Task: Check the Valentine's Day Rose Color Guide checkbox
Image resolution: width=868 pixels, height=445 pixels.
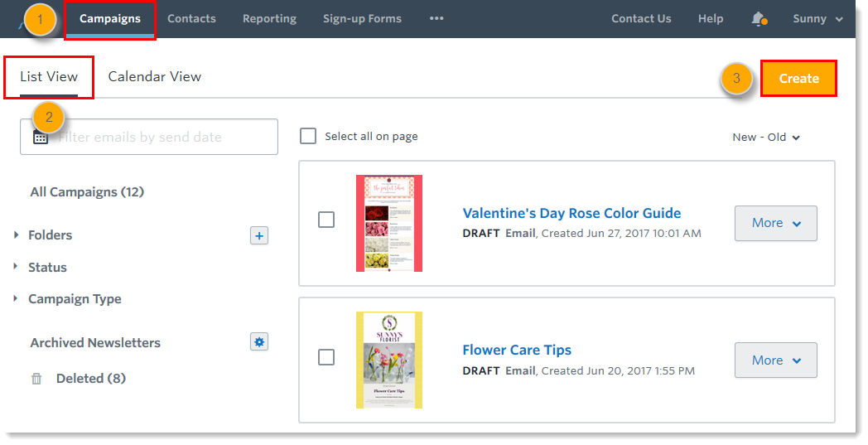Action: 326,220
